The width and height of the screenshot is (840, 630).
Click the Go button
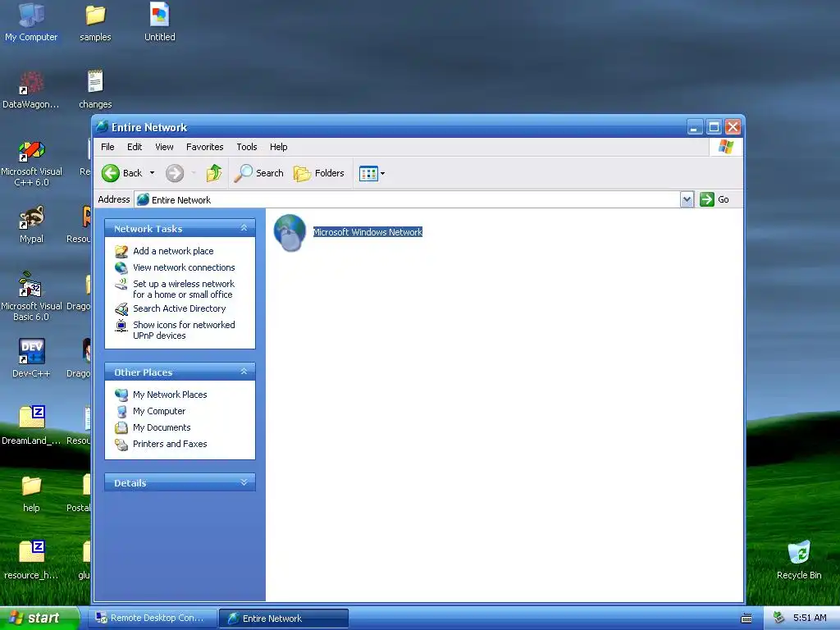(715, 199)
